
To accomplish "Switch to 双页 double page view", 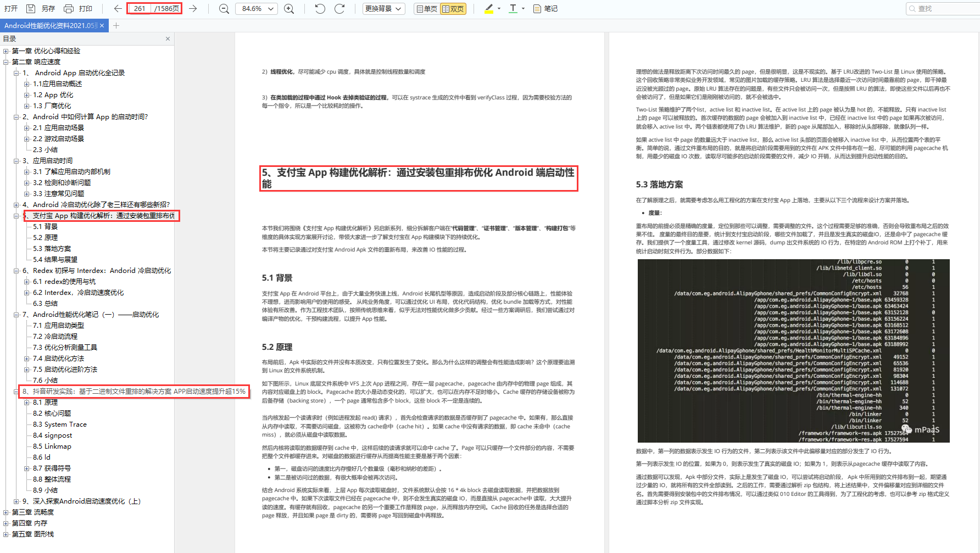I will tap(453, 9).
